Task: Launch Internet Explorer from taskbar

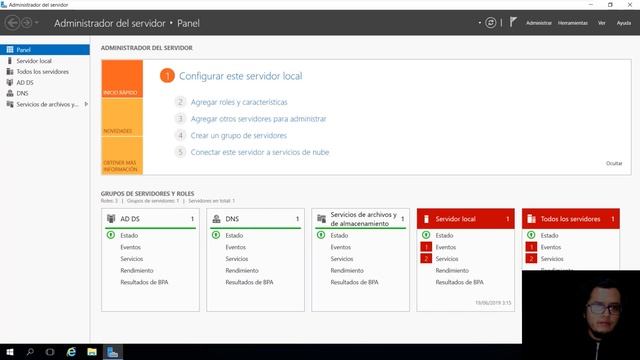Action: (71, 352)
